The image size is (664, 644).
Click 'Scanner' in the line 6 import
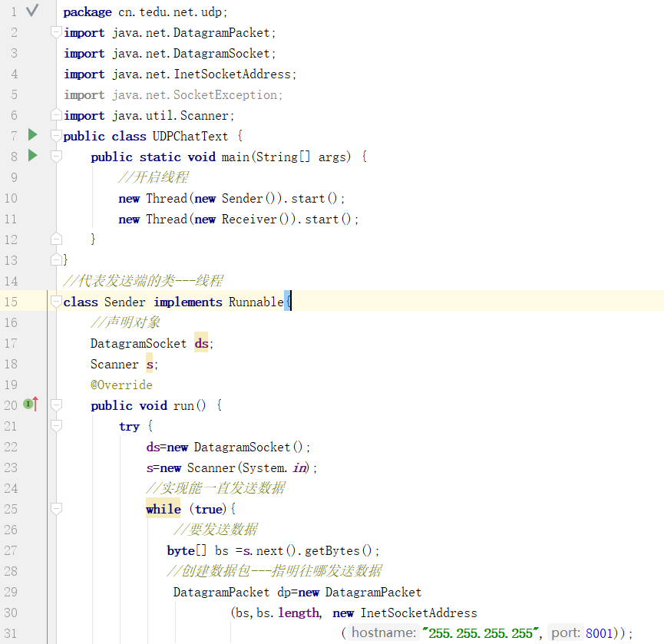204,116
